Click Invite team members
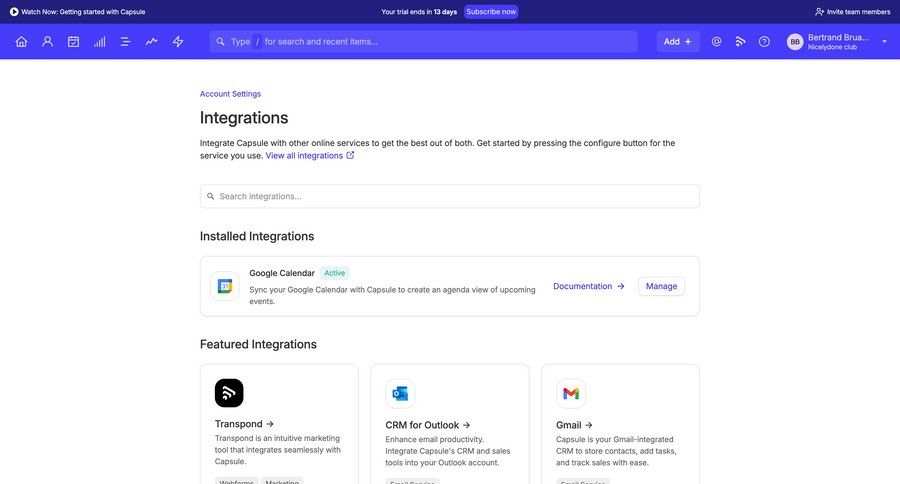The width and height of the screenshot is (900, 484). coord(852,12)
